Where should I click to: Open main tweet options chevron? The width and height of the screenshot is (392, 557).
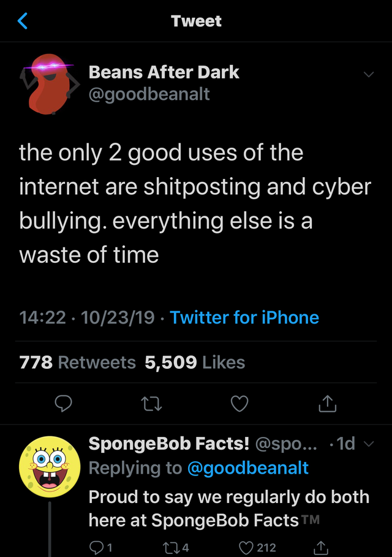click(368, 74)
